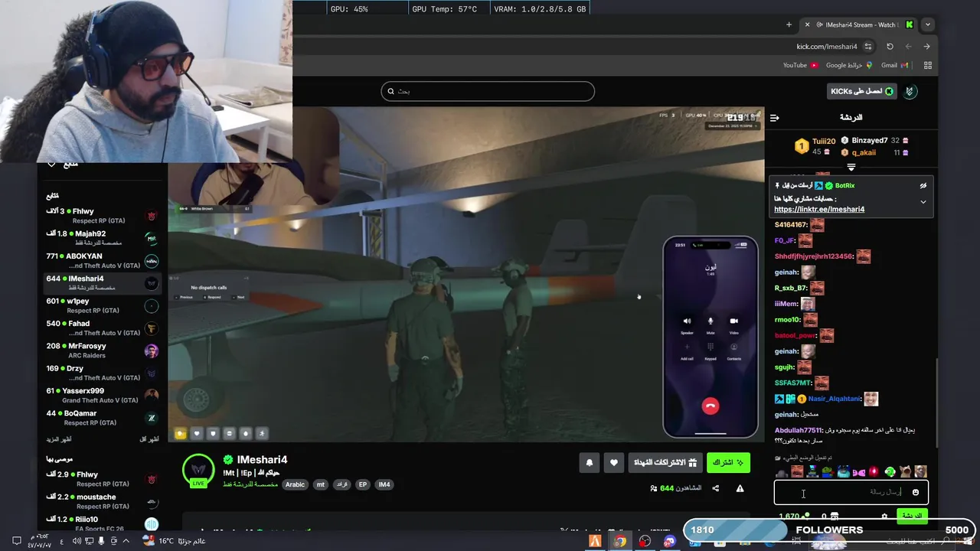Image resolution: width=980 pixels, height=551 pixels.
Task: Click the bell notification button
Action: (589, 462)
